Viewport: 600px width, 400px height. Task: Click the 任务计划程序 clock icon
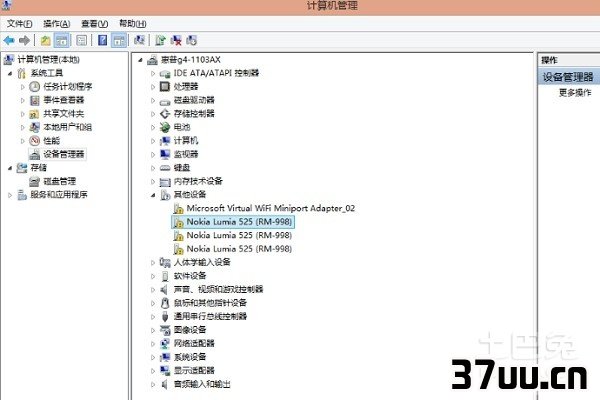[34, 87]
